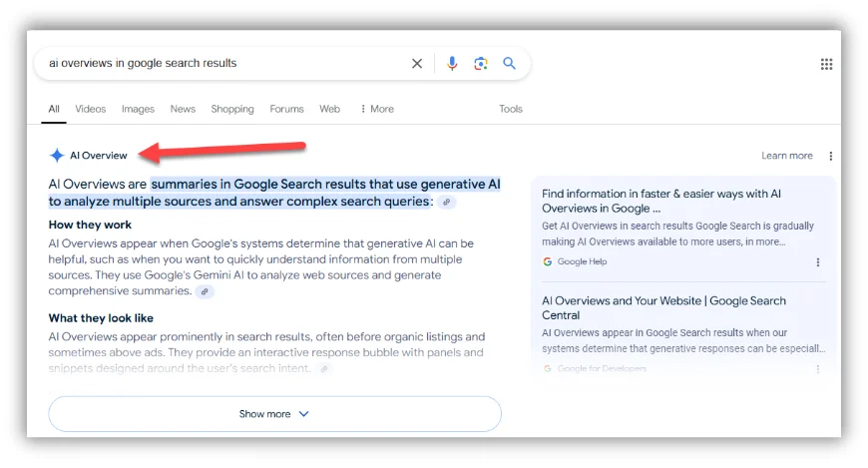This screenshot has width=868, height=468.
Task: Click source link icon after 'comprehensive summaries'
Action: tap(205, 292)
